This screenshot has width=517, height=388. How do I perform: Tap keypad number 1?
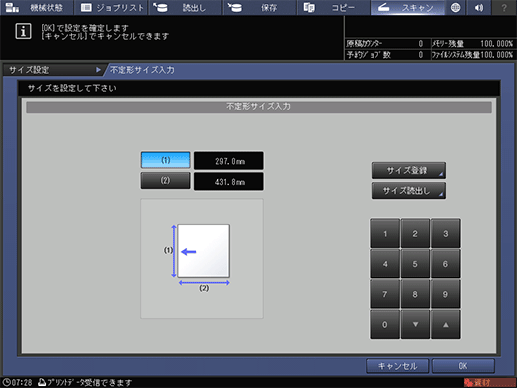click(x=385, y=234)
